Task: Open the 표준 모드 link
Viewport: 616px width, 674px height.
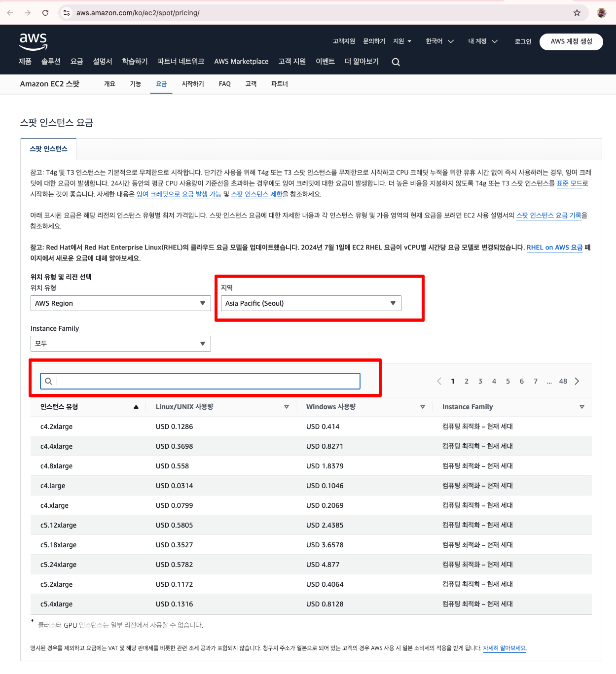Action: (x=570, y=183)
